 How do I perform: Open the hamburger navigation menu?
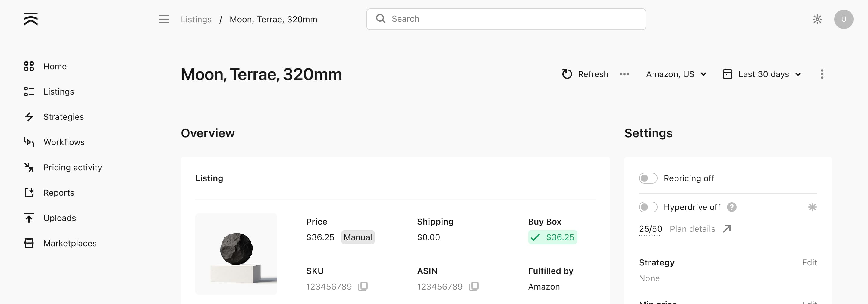(x=164, y=19)
